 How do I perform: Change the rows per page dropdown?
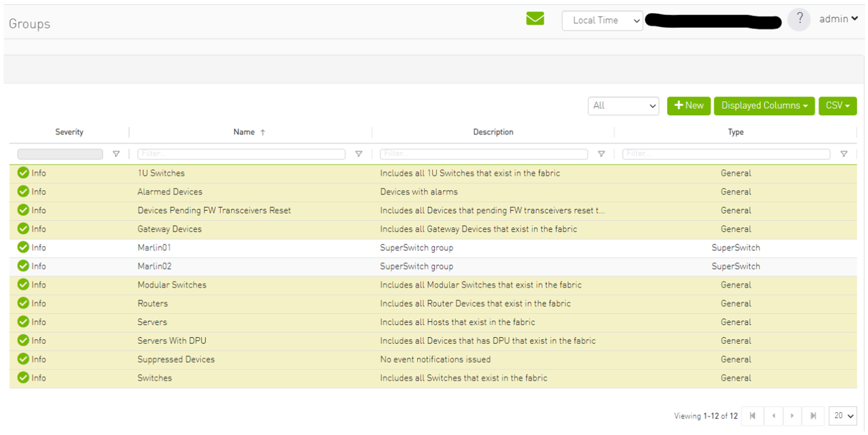pos(844,416)
